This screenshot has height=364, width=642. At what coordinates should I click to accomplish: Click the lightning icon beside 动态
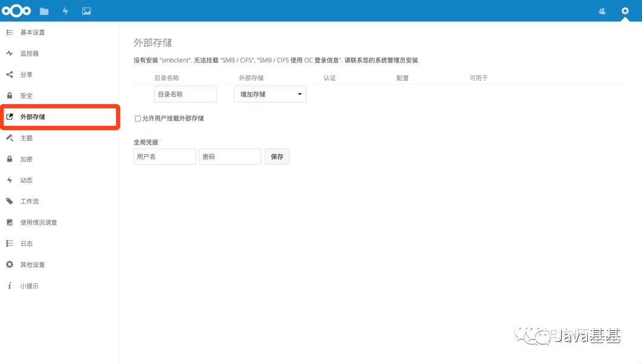[x=10, y=180]
